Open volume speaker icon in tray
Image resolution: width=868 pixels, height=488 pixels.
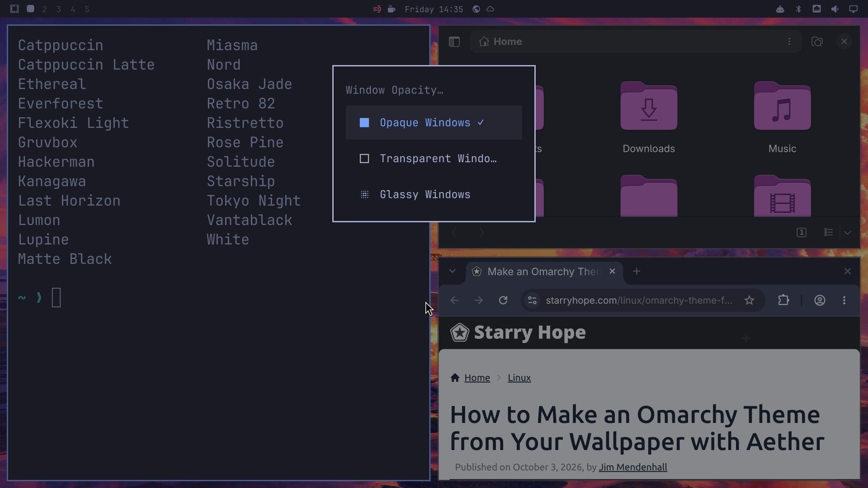835,9
